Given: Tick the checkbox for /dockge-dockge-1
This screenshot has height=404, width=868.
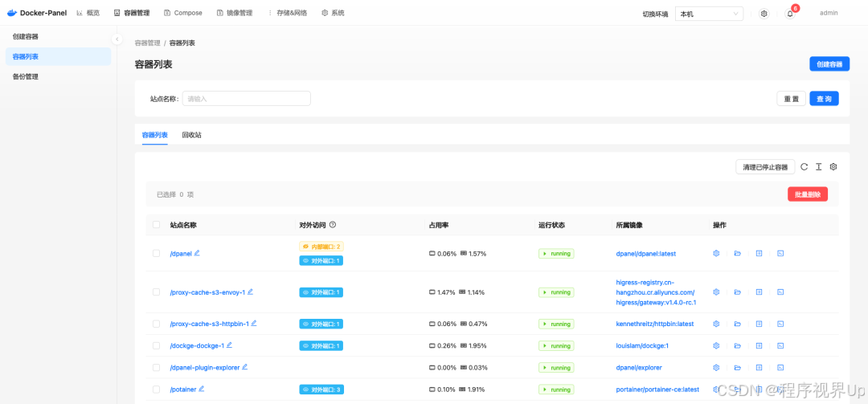Looking at the screenshot, I should [156, 345].
